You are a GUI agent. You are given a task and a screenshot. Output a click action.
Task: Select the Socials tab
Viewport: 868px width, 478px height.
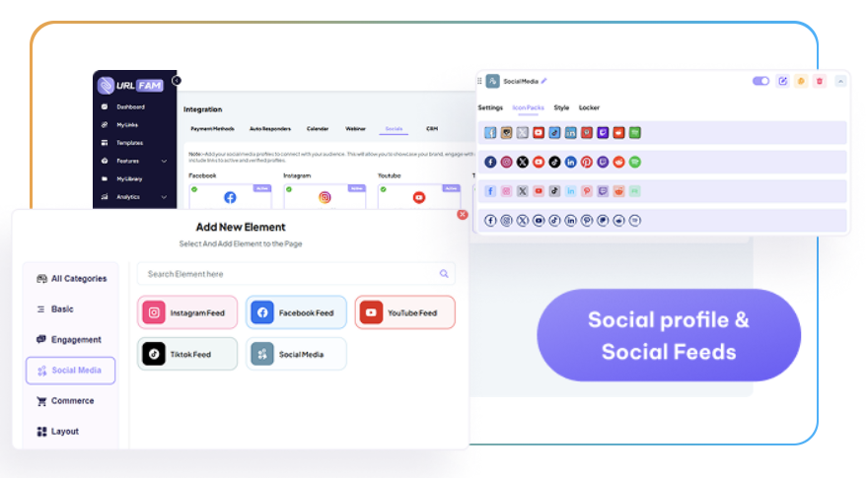pos(394,129)
